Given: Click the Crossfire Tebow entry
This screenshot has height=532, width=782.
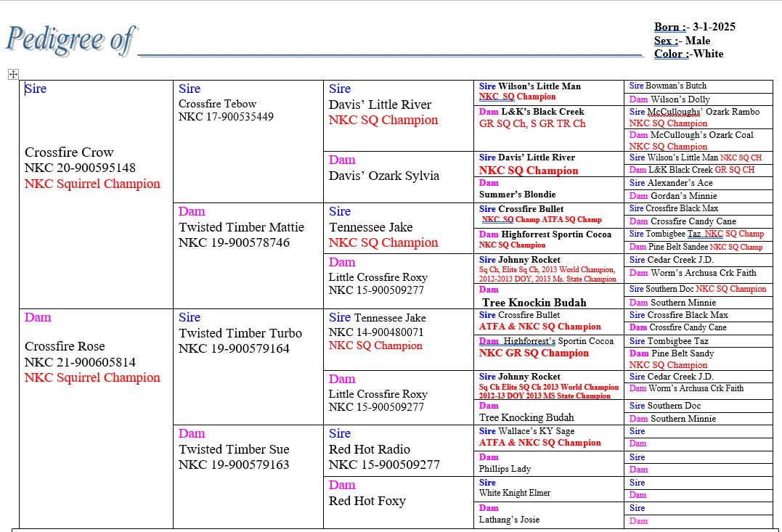Looking at the screenshot, I should pyautogui.click(x=217, y=104).
